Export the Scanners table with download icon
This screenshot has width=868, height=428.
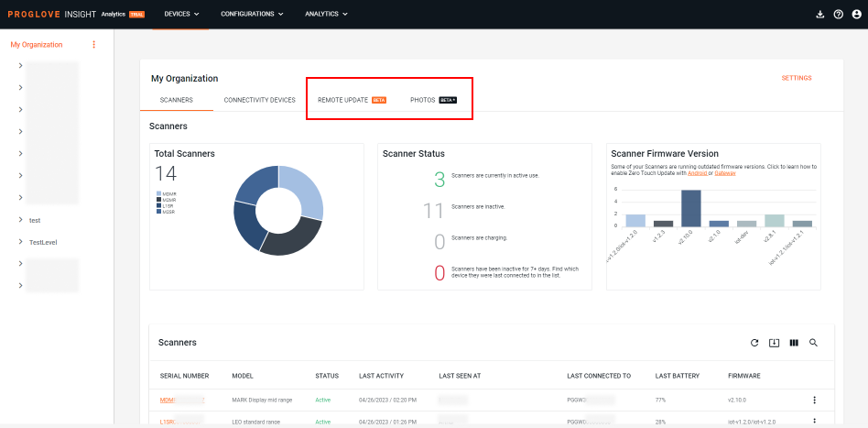(774, 343)
